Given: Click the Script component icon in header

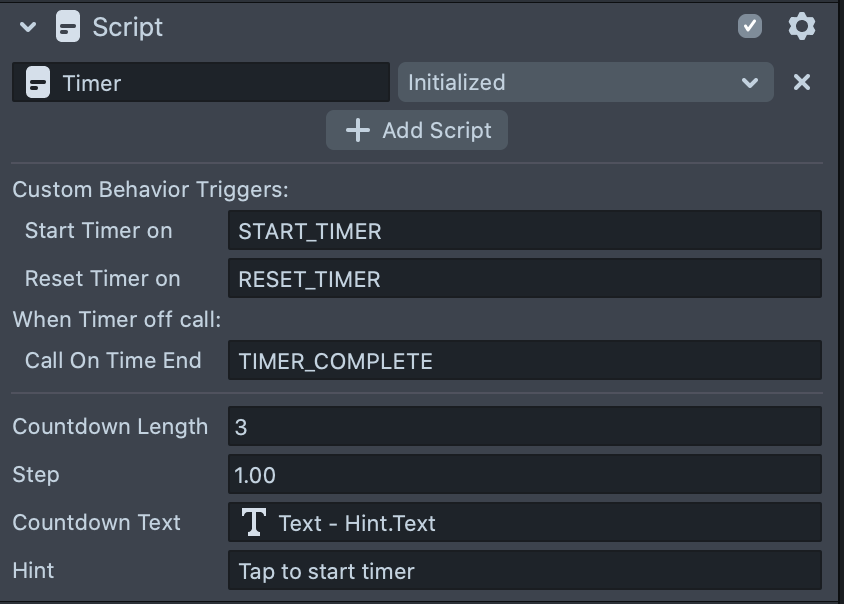Looking at the screenshot, I should tap(67, 27).
